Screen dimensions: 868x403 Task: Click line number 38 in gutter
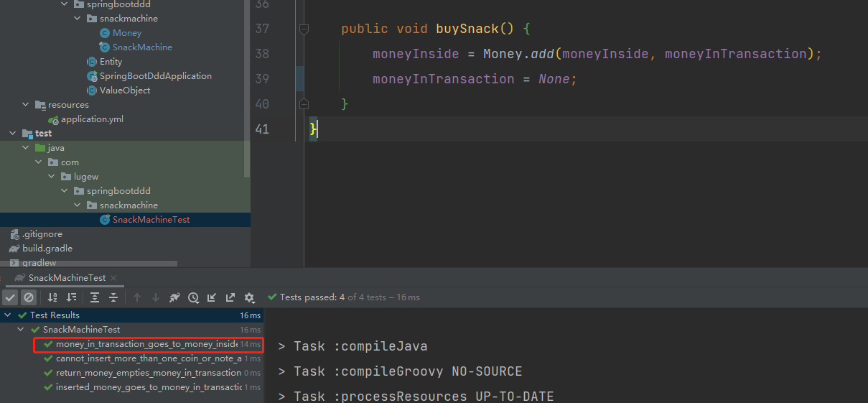pos(262,54)
